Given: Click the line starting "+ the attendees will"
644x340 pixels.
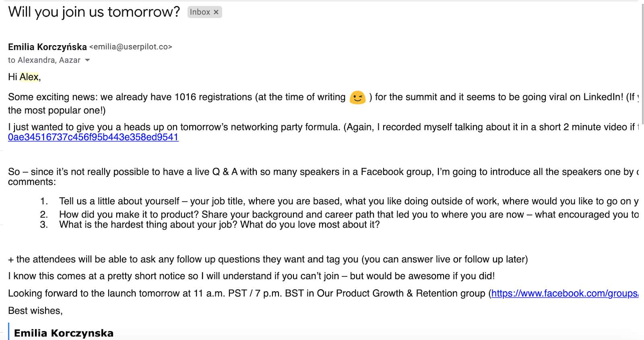Looking at the screenshot, I should (268, 259).
